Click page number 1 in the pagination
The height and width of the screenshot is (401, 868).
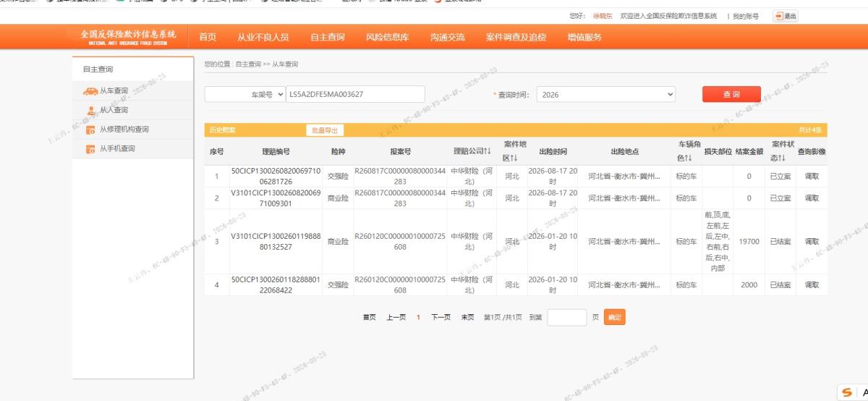click(418, 317)
